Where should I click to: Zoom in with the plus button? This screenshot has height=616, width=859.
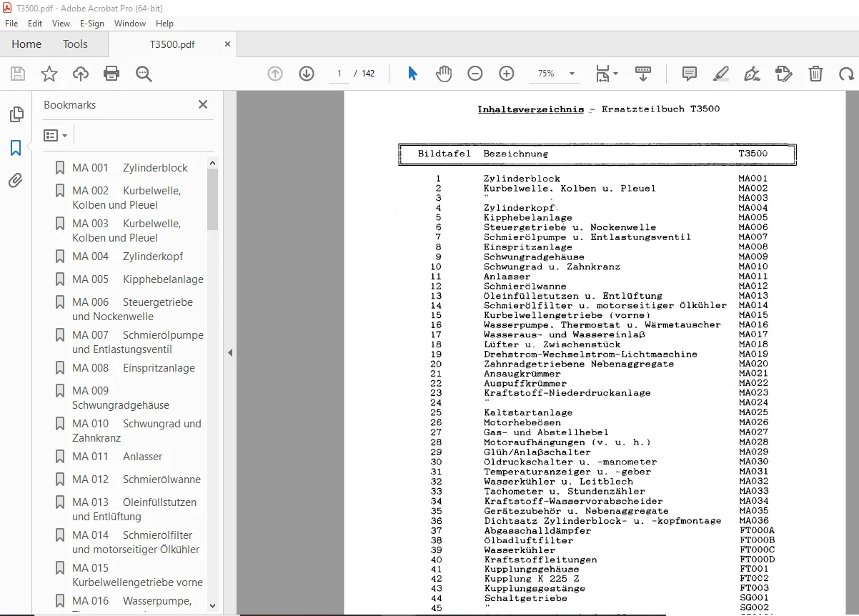(x=507, y=74)
